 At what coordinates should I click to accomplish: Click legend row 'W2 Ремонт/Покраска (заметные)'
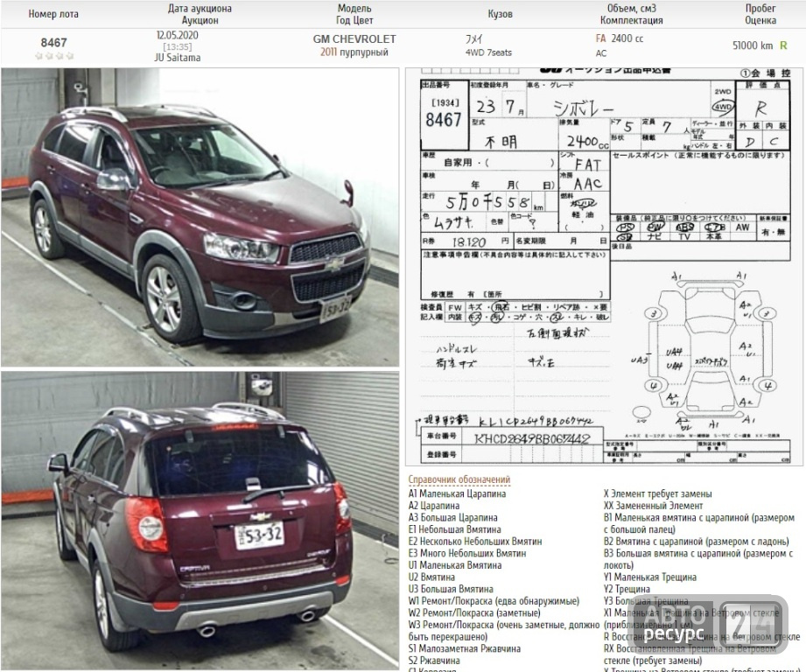(474, 612)
